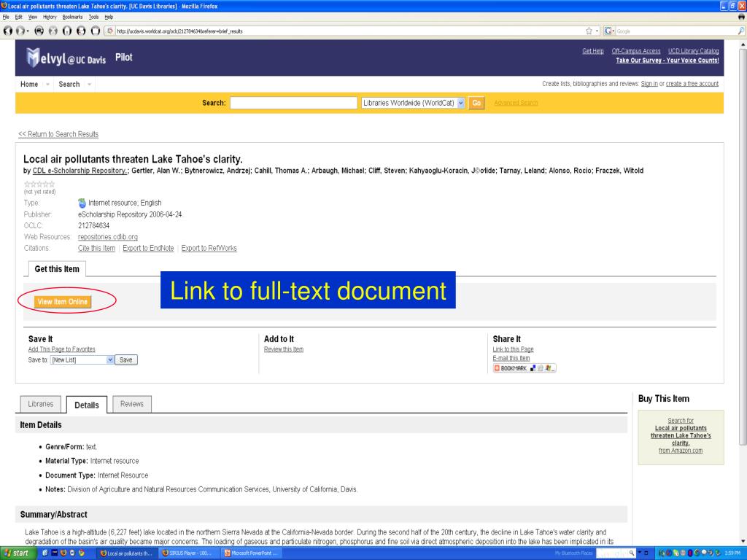
Task: Reload the page with the refresh icon
Action: pyautogui.click(x=39, y=31)
